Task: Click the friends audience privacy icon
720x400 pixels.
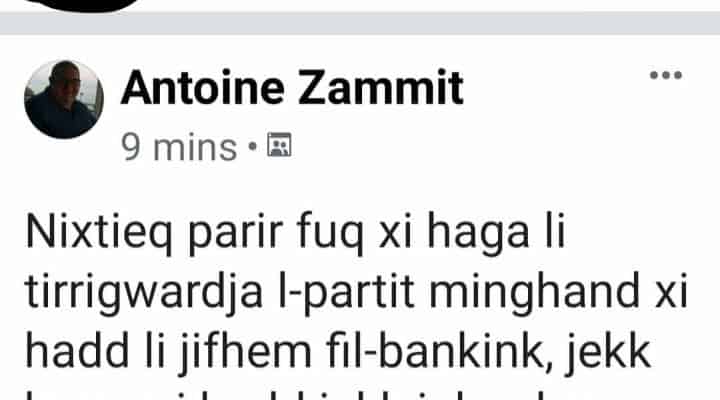Action: point(279,145)
